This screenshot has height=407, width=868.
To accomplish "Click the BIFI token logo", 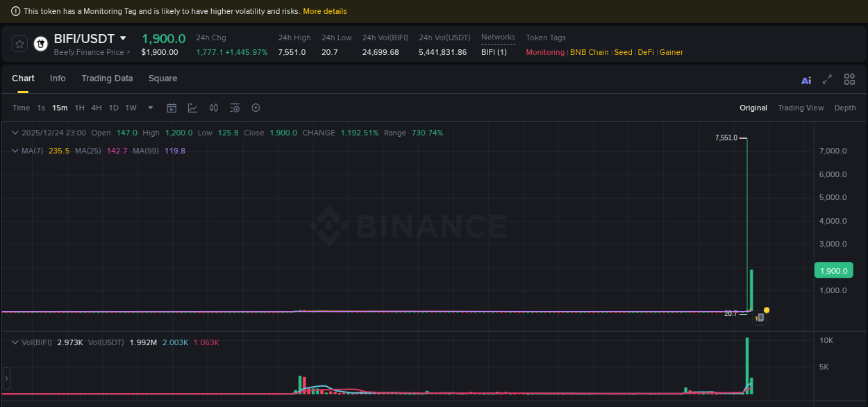I will pos(40,44).
